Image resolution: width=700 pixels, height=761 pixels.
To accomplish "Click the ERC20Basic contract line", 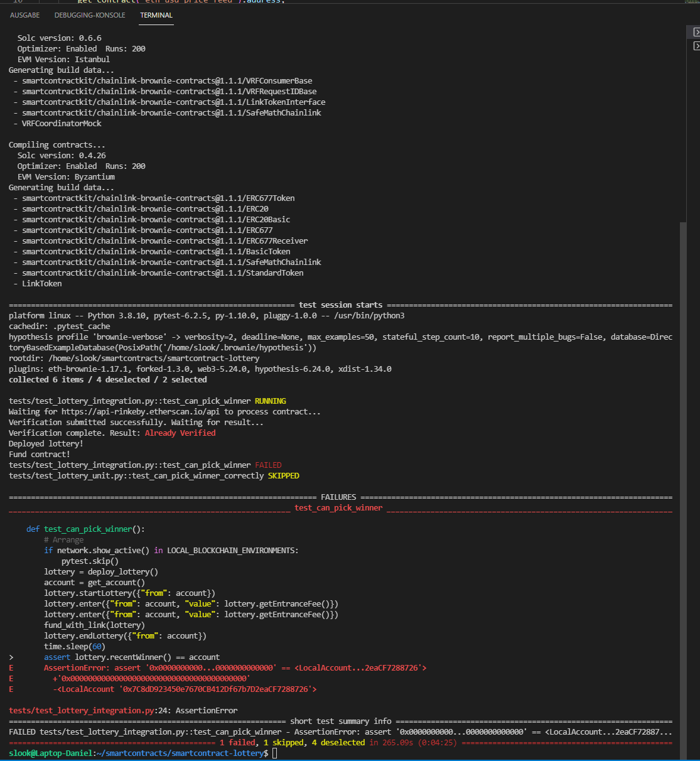I will pyautogui.click(x=152, y=220).
